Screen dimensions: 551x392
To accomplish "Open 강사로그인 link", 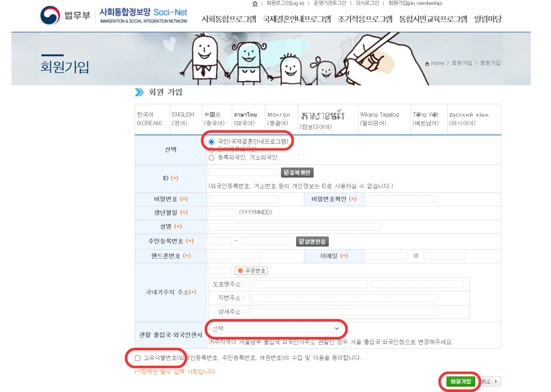I will click(x=367, y=3).
